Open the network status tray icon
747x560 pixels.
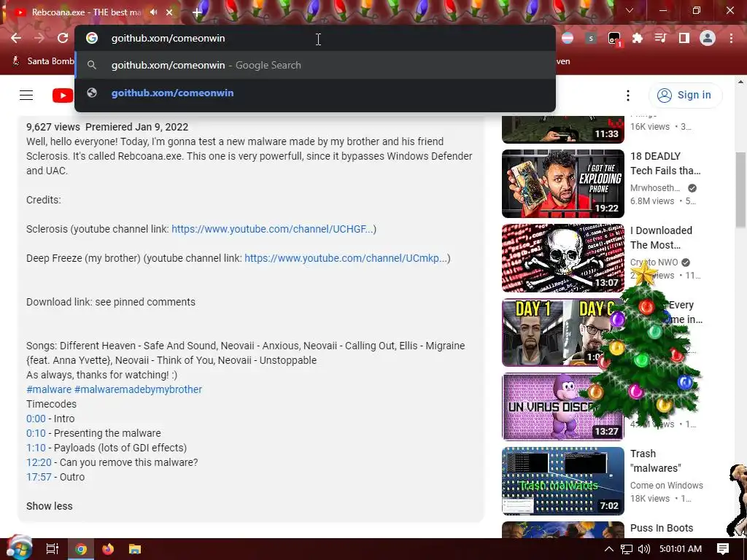coord(627,549)
